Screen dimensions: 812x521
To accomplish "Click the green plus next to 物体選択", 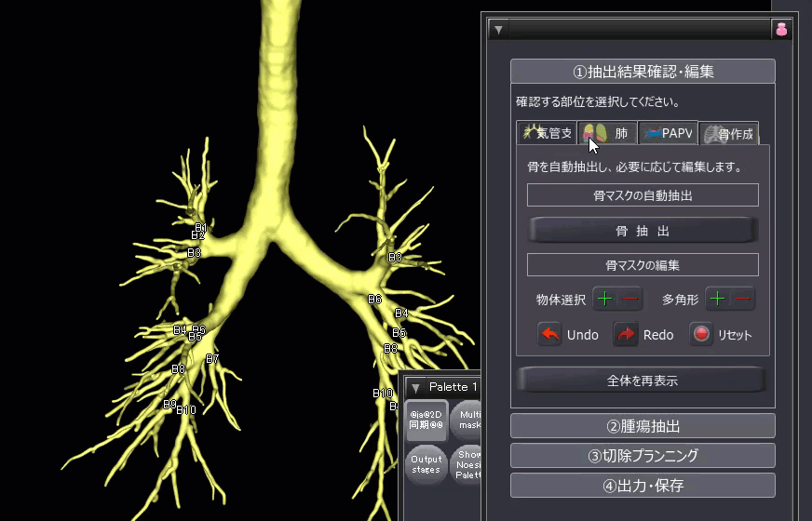I will click(605, 300).
